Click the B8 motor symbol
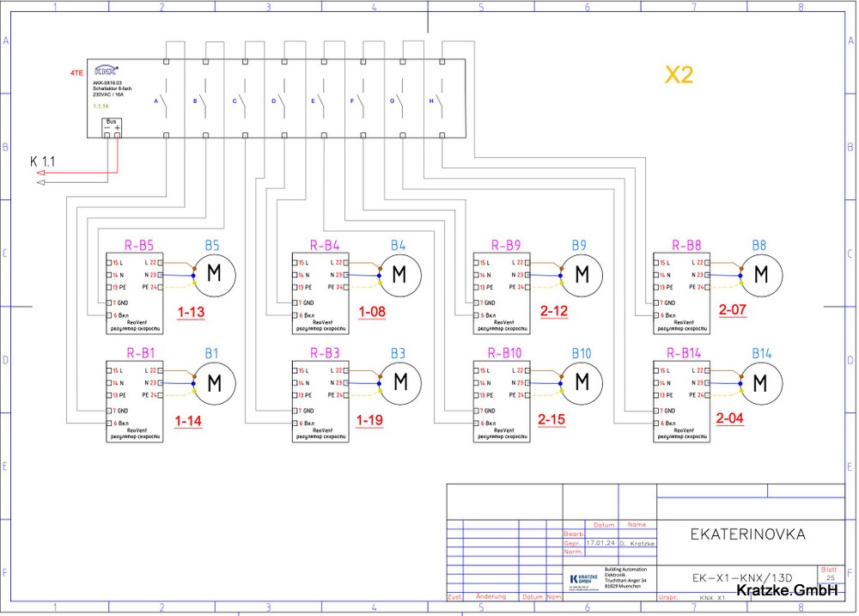 coord(762,274)
